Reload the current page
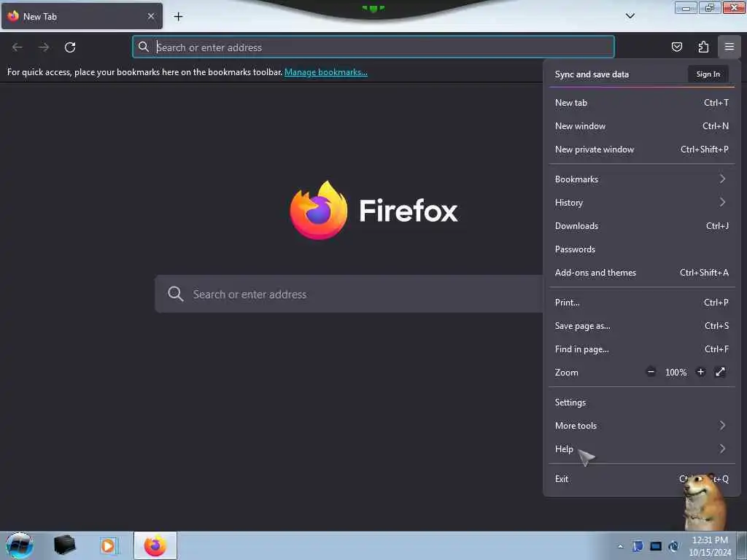Screen dimensions: 747x560 [x=70, y=47]
